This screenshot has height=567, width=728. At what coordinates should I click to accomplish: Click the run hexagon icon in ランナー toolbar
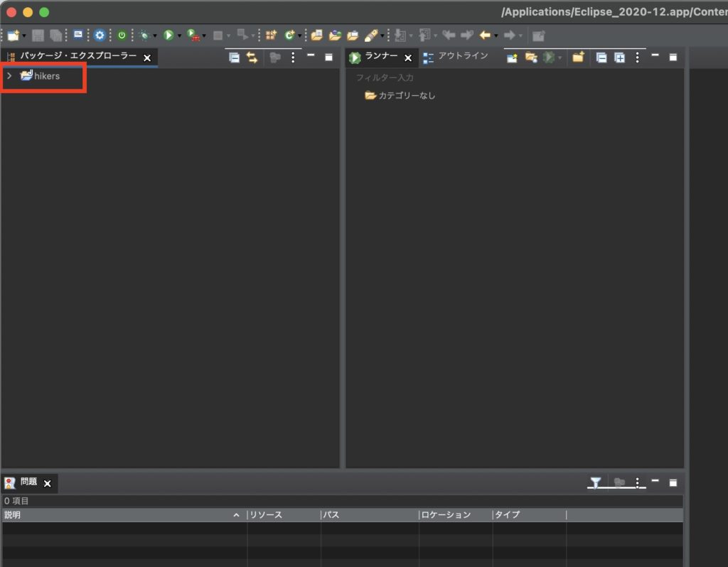tap(549, 58)
